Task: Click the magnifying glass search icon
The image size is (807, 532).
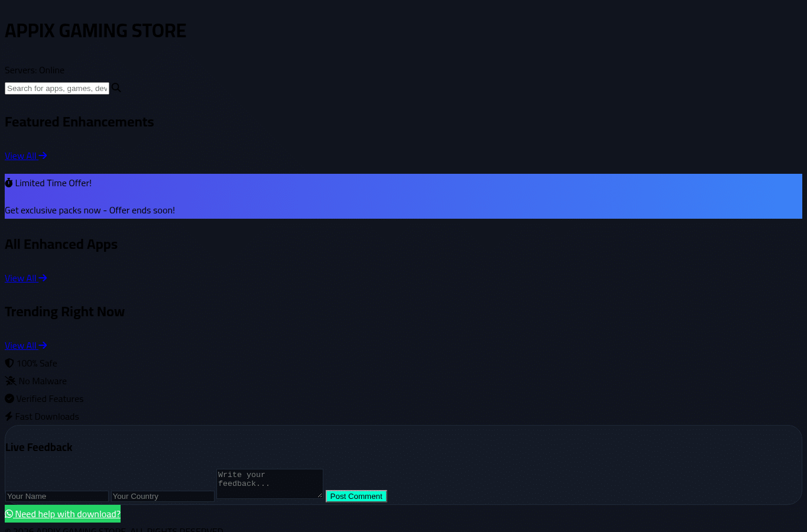Action: pyautogui.click(x=116, y=87)
